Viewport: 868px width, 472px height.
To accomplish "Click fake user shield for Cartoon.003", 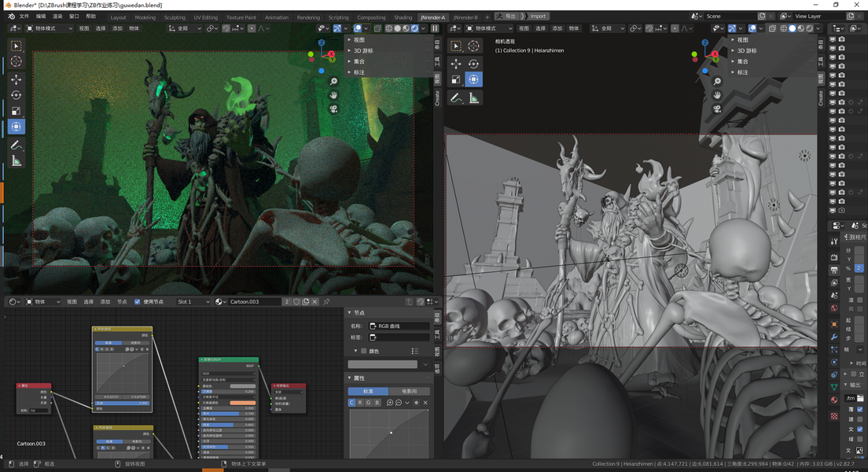I will point(296,302).
